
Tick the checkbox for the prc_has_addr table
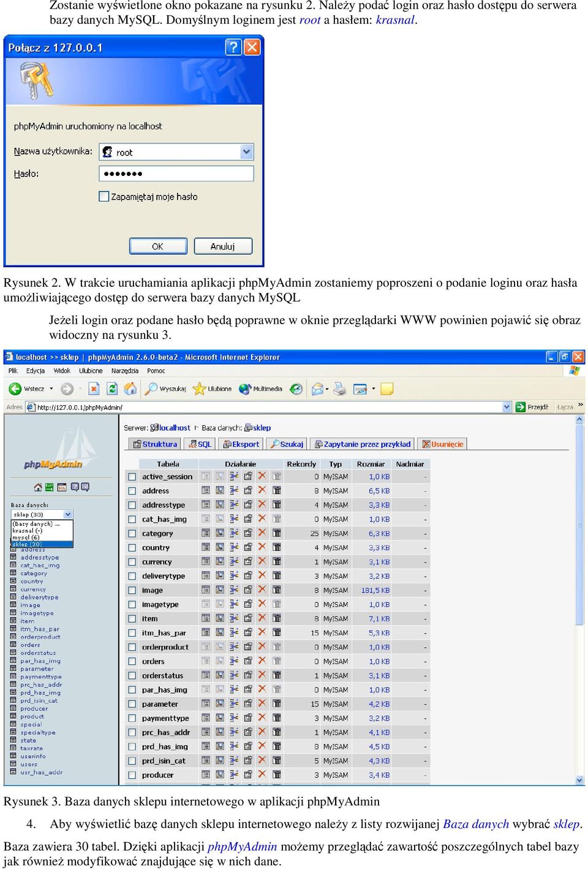pyautogui.click(x=132, y=732)
